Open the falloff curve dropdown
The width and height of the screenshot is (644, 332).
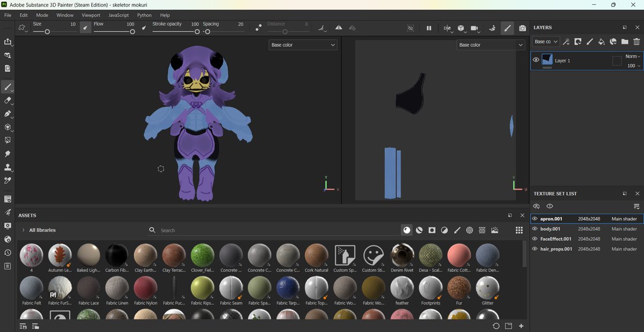point(321,28)
